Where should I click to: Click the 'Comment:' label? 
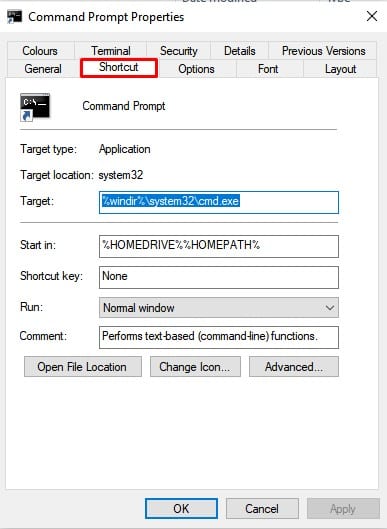[x=43, y=336]
